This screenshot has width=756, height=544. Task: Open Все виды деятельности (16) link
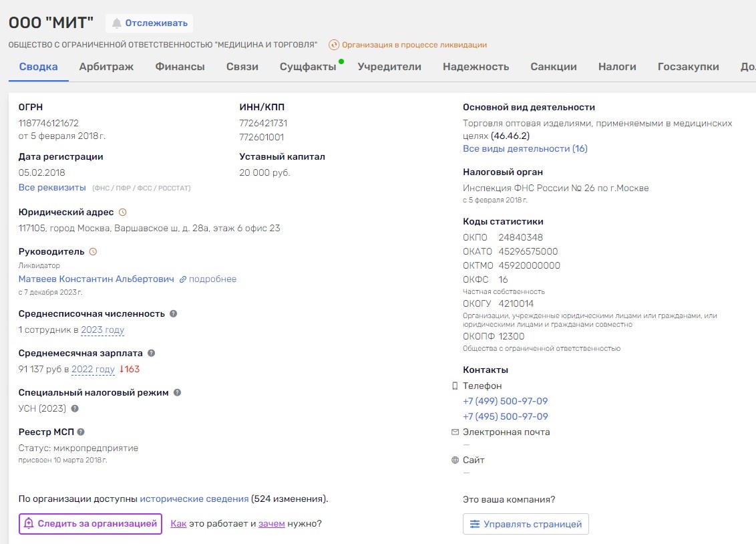coord(525,148)
